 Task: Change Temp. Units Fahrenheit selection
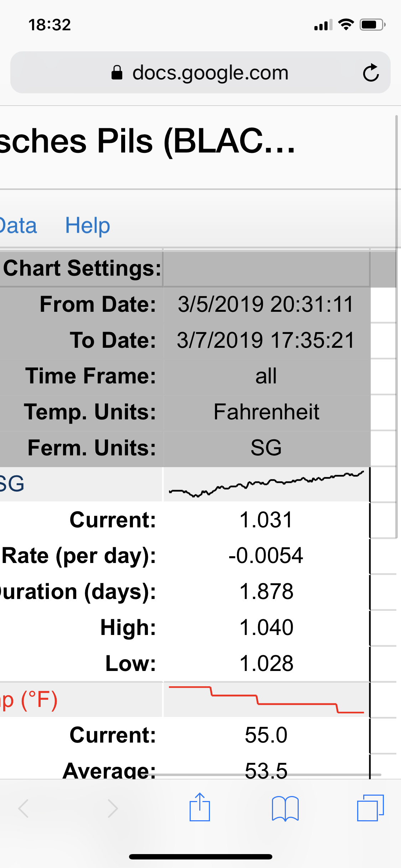pyautogui.click(x=266, y=412)
